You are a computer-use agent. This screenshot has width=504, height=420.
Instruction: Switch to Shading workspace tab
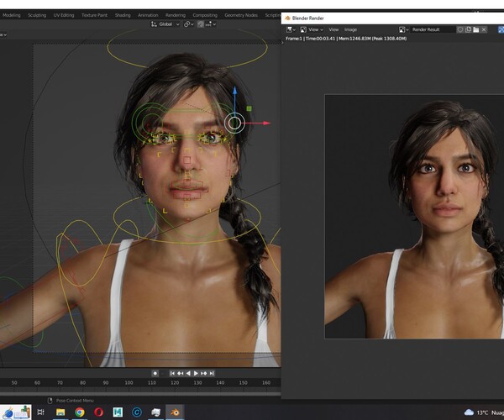[123, 15]
